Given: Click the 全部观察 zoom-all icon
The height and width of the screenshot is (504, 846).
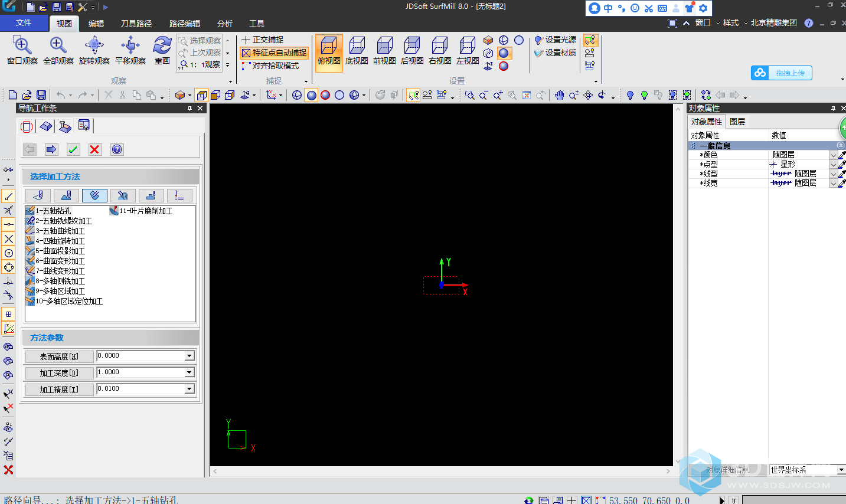Looking at the screenshot, I should [58, 45].
